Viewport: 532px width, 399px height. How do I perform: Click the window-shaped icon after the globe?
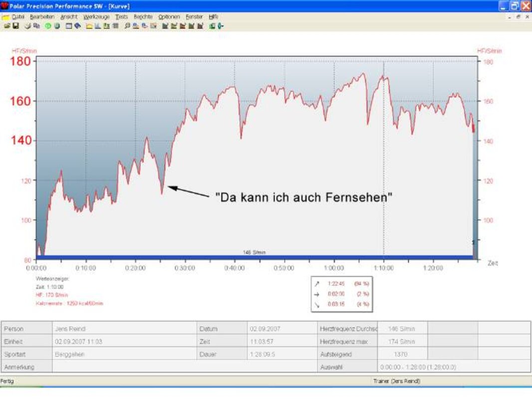coord(69,26)
